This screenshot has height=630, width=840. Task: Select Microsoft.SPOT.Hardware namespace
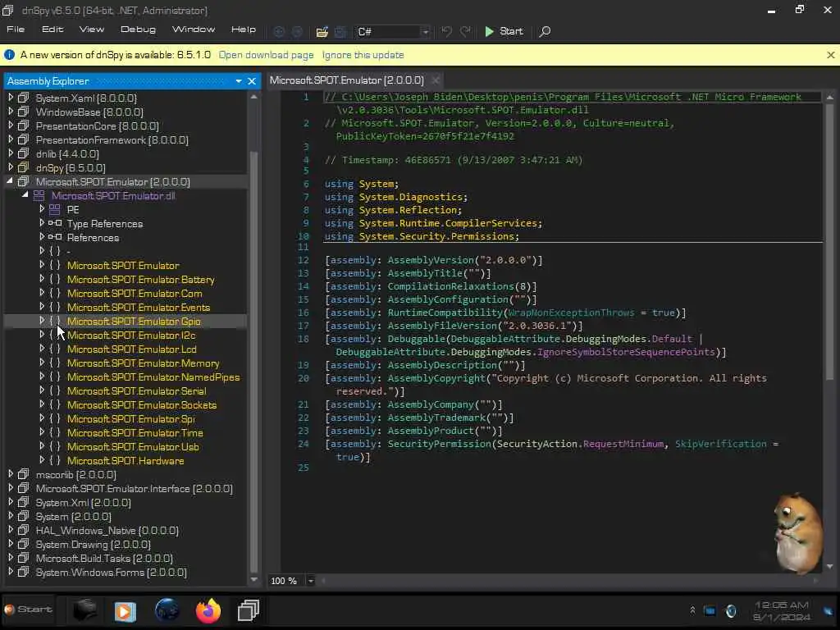pos(126,461)
